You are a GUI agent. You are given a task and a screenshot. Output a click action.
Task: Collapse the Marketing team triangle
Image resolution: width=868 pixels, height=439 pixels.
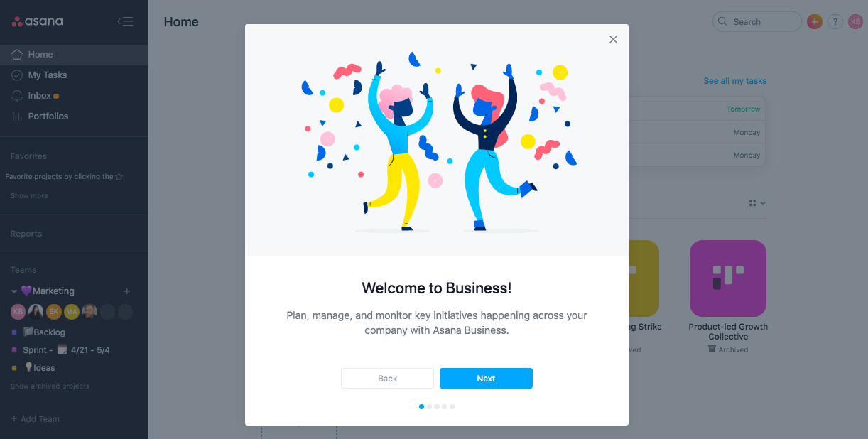(x=14, y=291)
